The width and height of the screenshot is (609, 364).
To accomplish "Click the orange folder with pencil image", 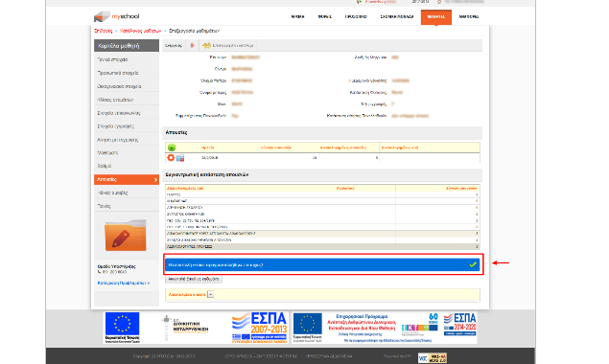I will [x=126, y=236].
